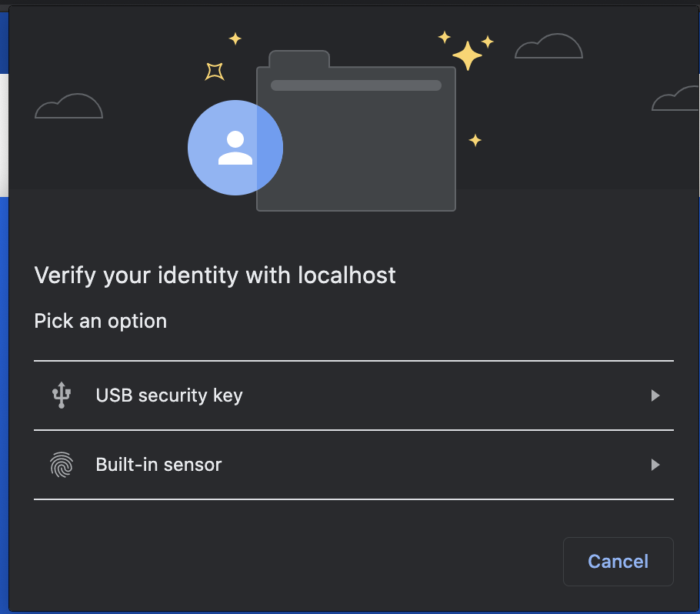Click the cloud outline above the folder's right
Viewport: 700px width, 614px height.
click(548, 48)
